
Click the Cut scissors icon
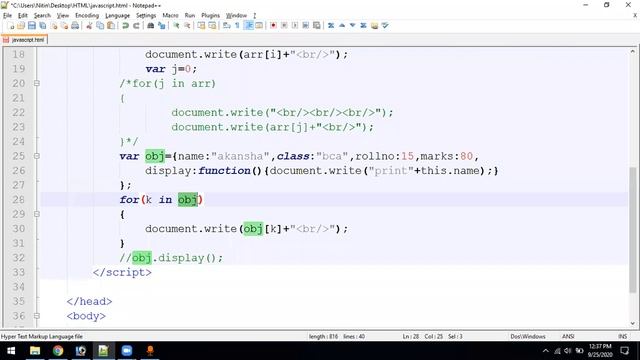(x=89, y=26)
